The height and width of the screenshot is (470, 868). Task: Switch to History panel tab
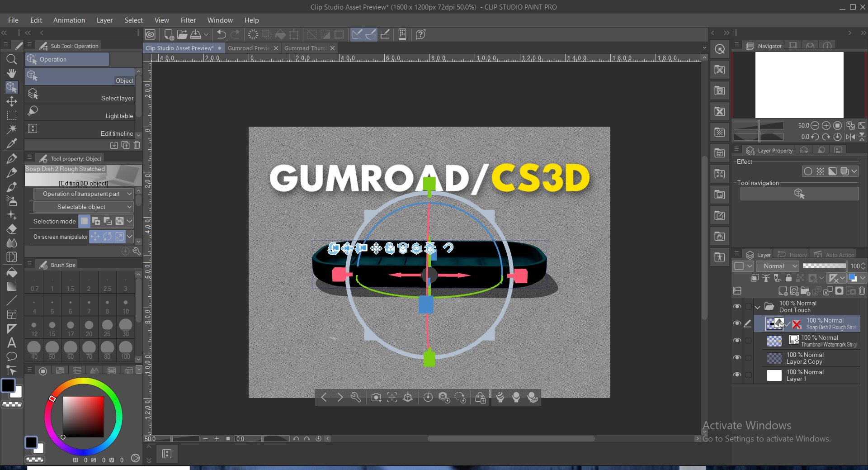coord(793,255)
